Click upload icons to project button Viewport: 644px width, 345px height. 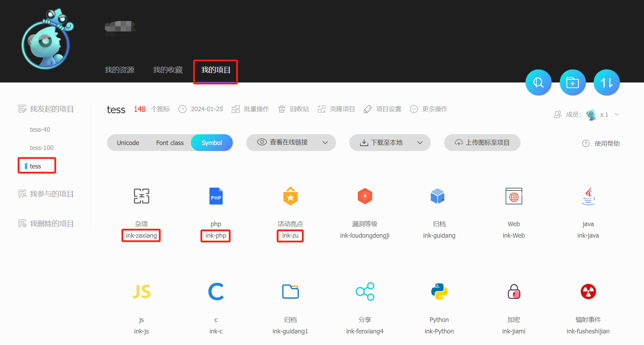[482, 143]
